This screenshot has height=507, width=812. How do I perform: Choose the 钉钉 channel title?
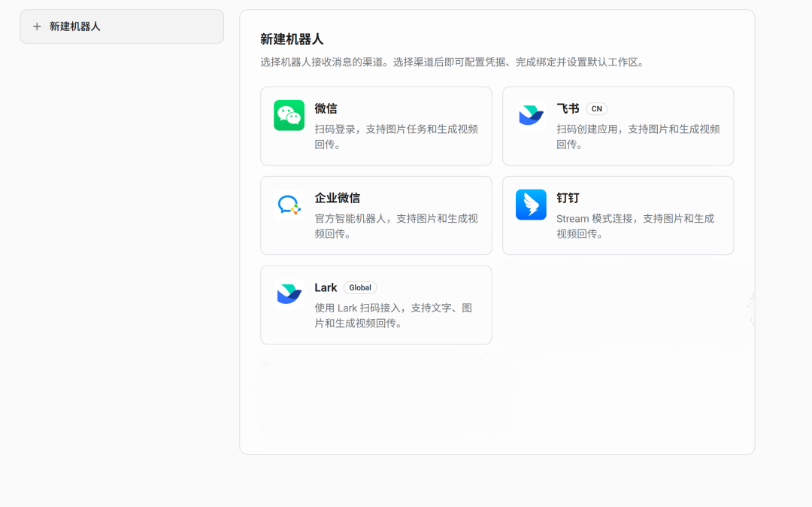[568, 198]
